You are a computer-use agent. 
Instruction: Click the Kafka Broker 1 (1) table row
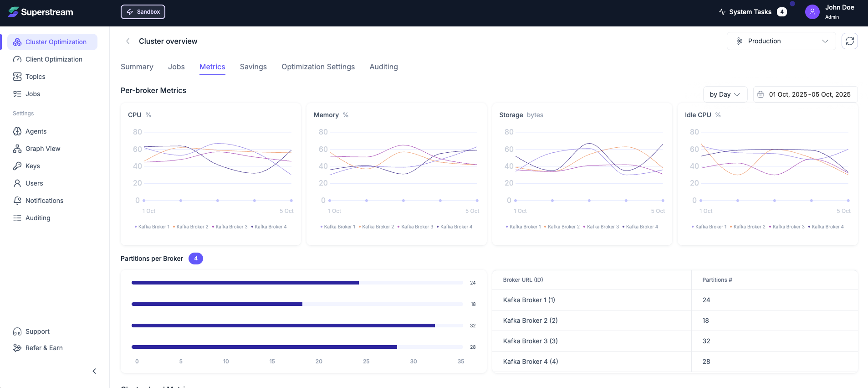675,300
